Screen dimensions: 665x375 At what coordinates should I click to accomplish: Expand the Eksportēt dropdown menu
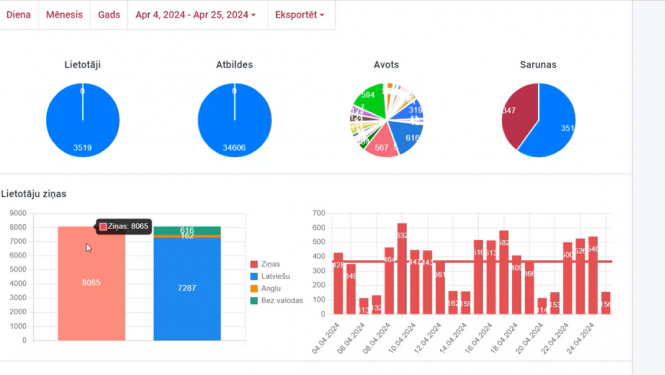(299, 15)
